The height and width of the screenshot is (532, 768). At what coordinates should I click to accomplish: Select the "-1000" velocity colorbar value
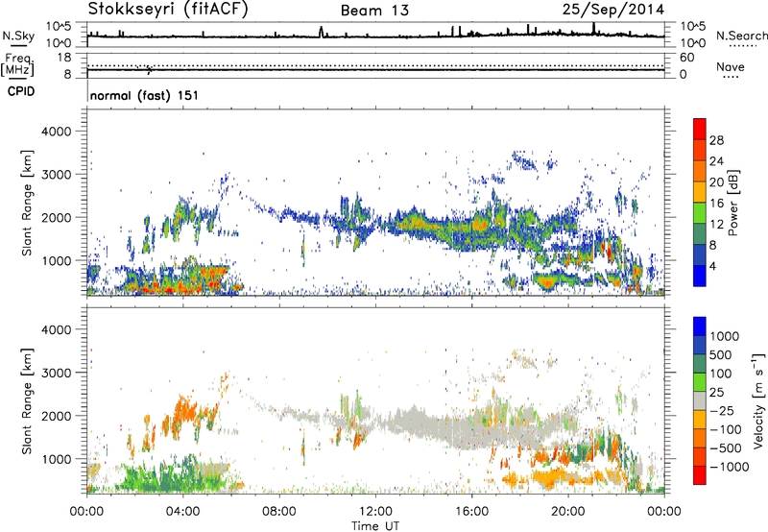[x=730, y=467]
